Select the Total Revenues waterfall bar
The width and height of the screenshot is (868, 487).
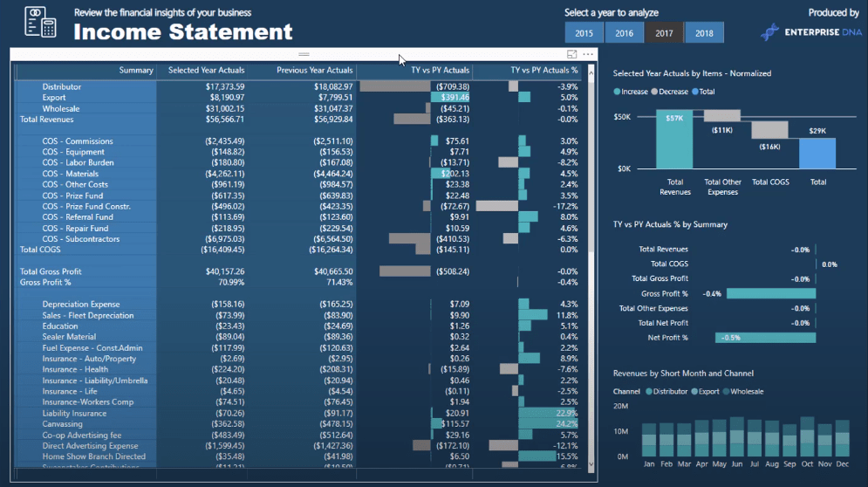(x=674, y=139)
